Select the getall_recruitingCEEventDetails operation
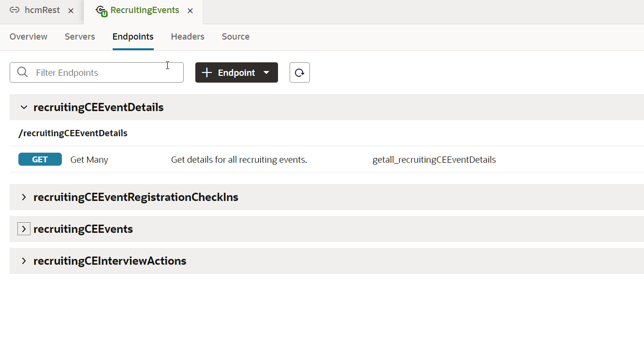This screenshot has height=342, width=644. pyautogui.click(x=434, y=159)
